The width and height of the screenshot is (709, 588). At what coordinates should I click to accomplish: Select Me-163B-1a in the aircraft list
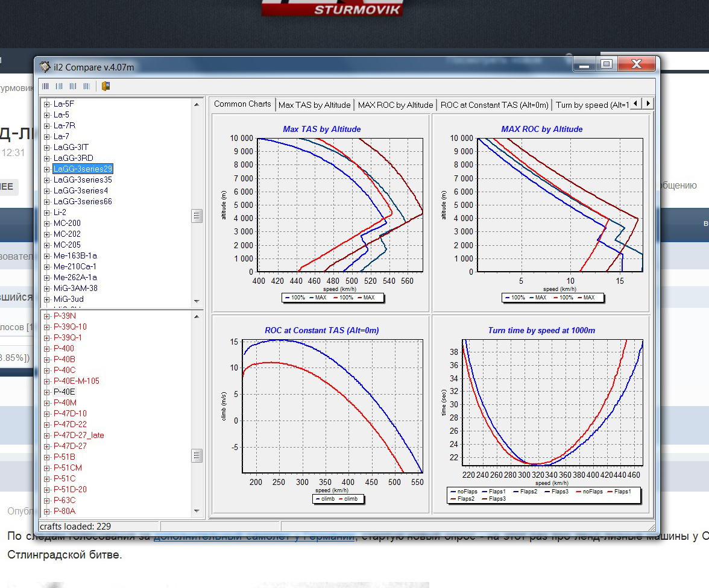coord(75,256)
